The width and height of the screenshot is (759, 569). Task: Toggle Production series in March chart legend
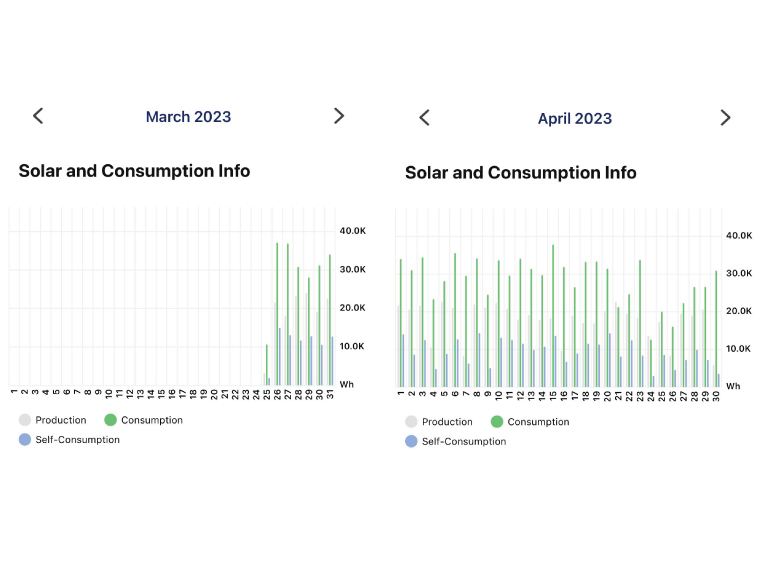(60, 420)
